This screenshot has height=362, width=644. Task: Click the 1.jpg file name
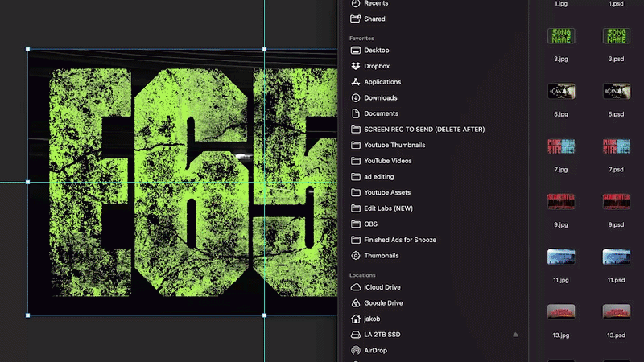point(561,4)
